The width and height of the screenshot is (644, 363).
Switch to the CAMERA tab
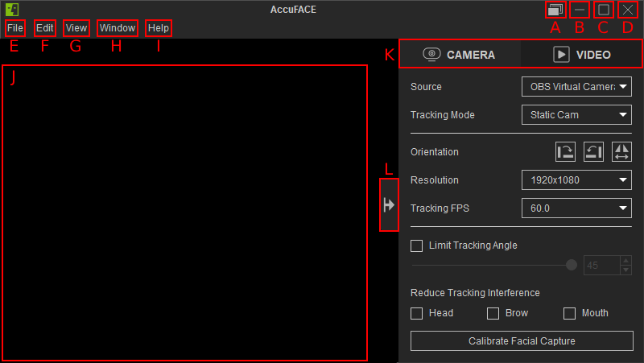click(x=460, y=54)
